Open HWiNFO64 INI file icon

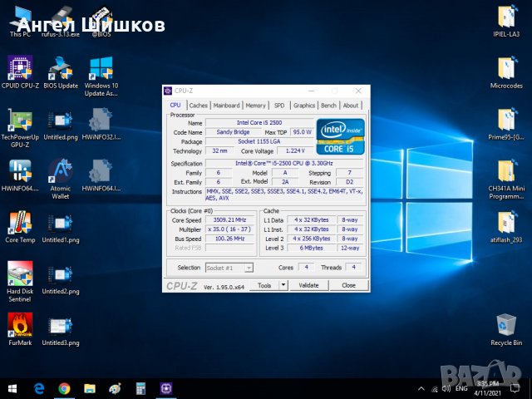101,175
